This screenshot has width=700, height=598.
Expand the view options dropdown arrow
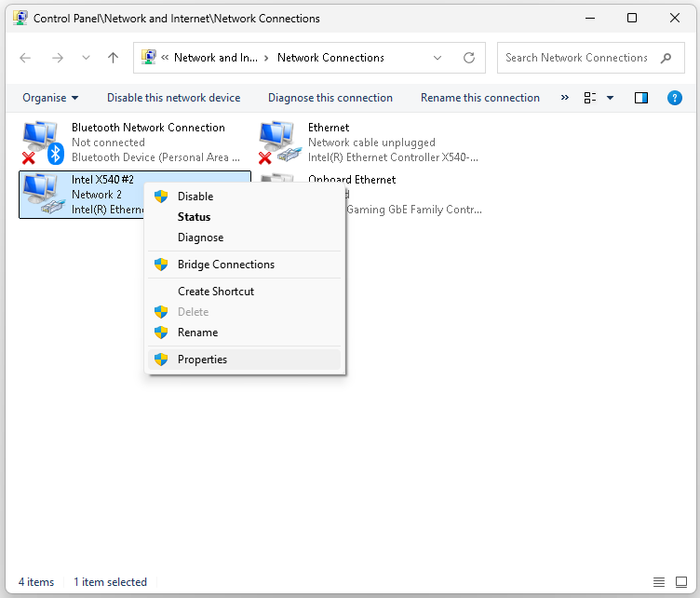[x=611, y=98]
